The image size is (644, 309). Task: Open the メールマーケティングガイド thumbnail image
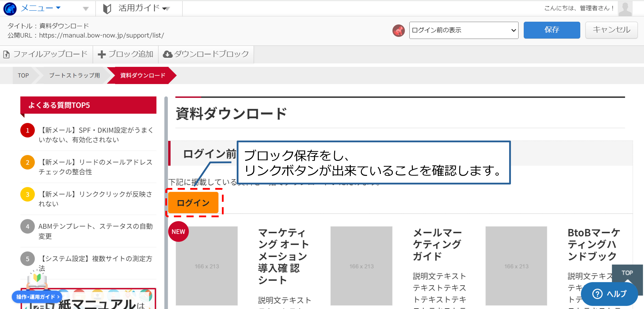(361, 266)
